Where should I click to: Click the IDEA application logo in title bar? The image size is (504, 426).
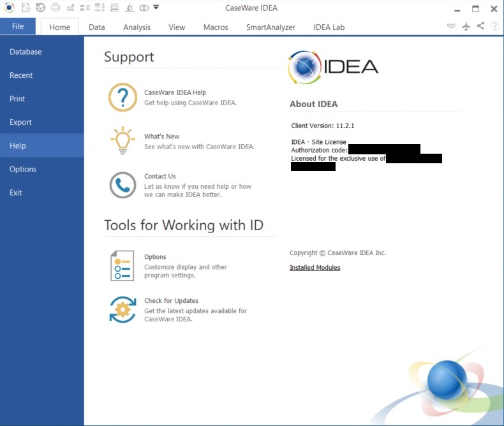9,8
